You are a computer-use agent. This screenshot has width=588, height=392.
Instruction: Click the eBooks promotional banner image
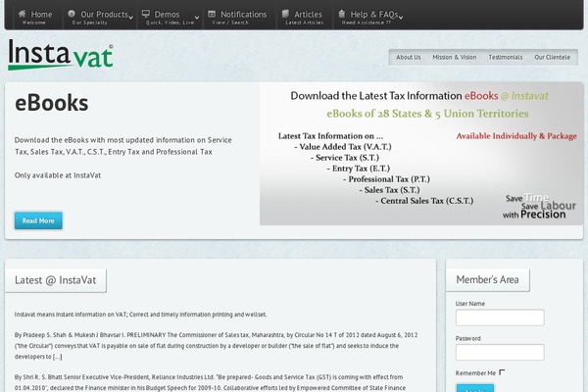click(421, 154)
